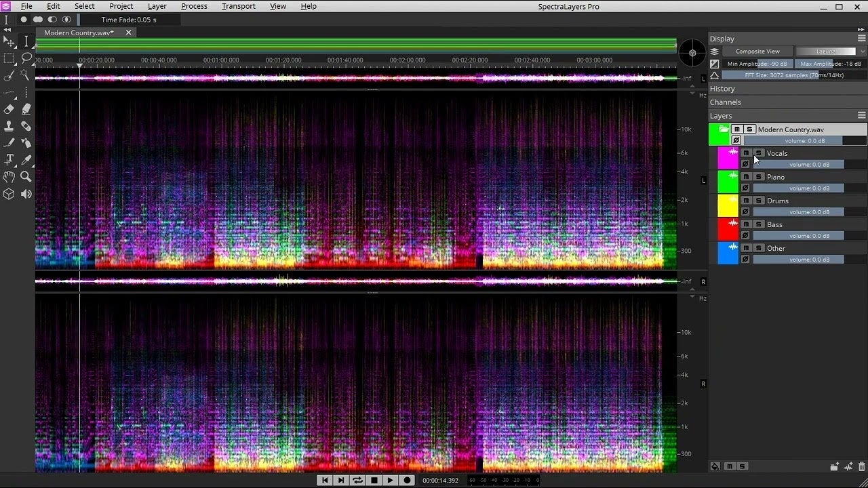This screenshot has width=868, height=488.
Task: Open the Process menu
Action: point(194,6)
